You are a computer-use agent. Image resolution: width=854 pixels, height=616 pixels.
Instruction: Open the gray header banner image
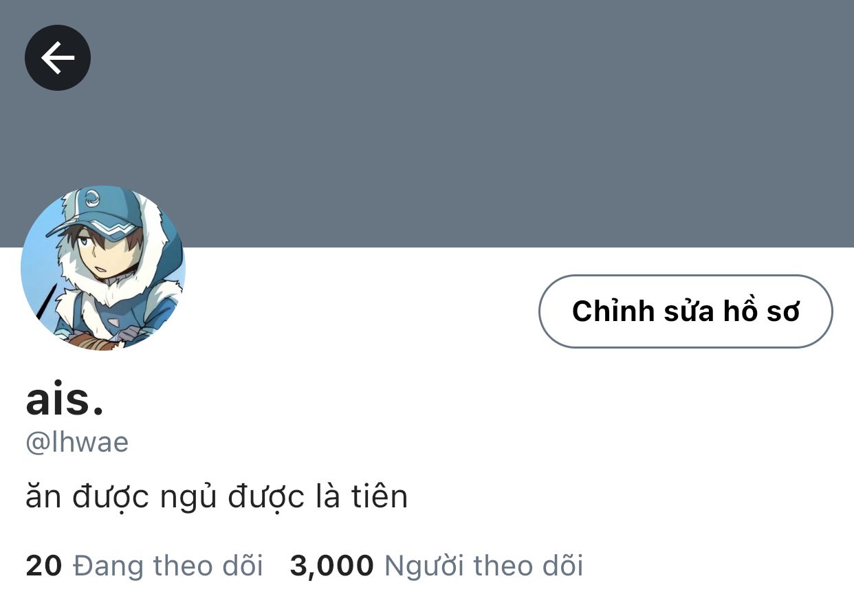tap(427, 124)
